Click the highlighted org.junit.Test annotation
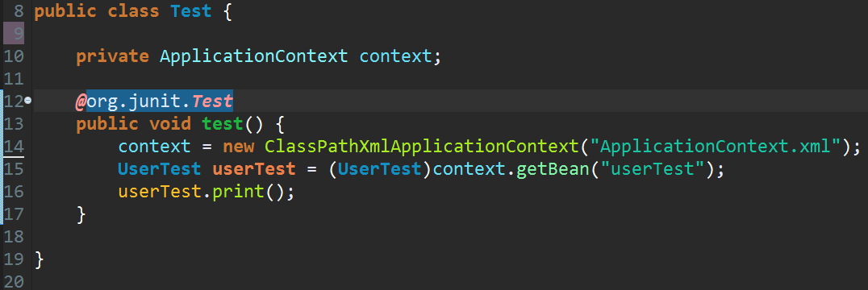Viewport: 868px width, 290px height. point(154,101)
